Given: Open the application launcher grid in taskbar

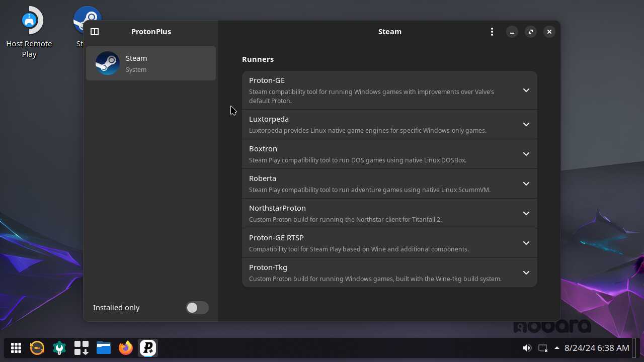Looking at the screenshot, I should [16, 348].
